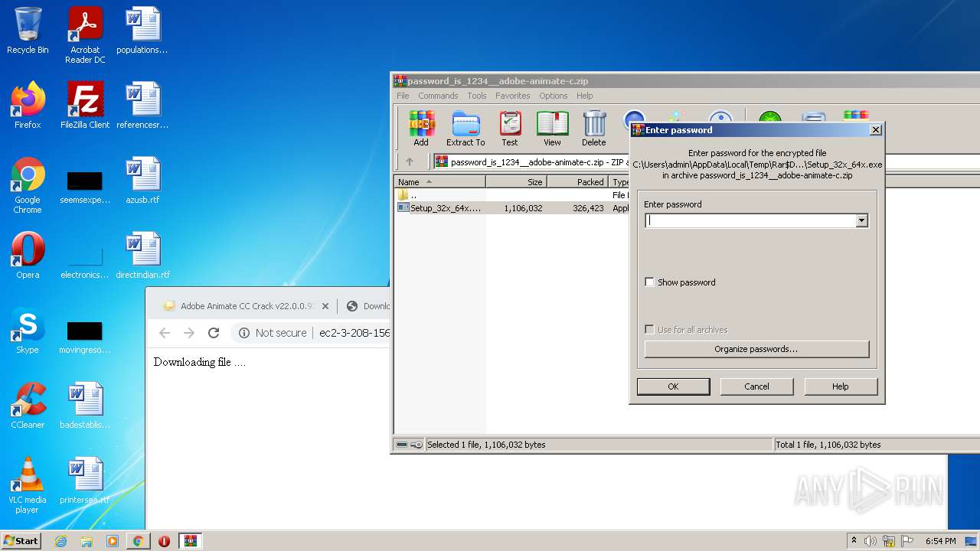Click the key icon in WinRAR status bar

pos(416,445)
